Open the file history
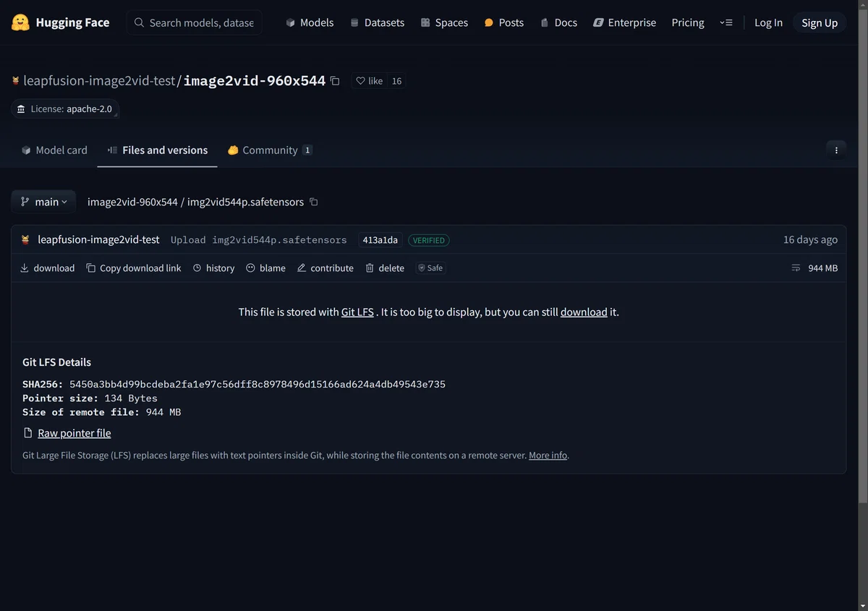Image resolution: width=868 pixels, height=611 pixels. point(214,268)
